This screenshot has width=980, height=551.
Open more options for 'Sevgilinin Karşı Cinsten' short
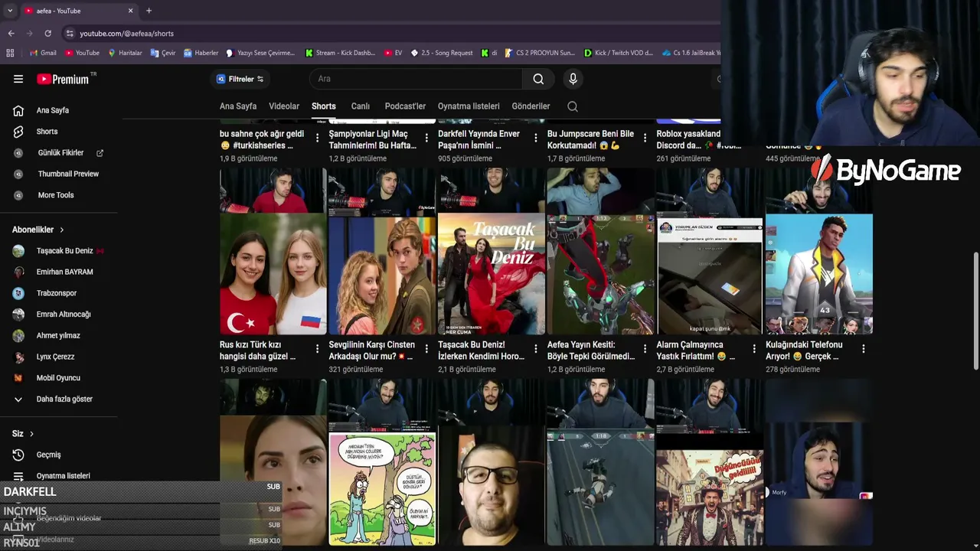(x=426, y=349)
